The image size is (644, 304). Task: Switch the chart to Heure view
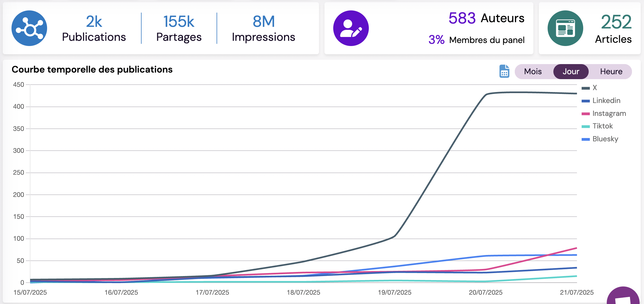(611, 71)
